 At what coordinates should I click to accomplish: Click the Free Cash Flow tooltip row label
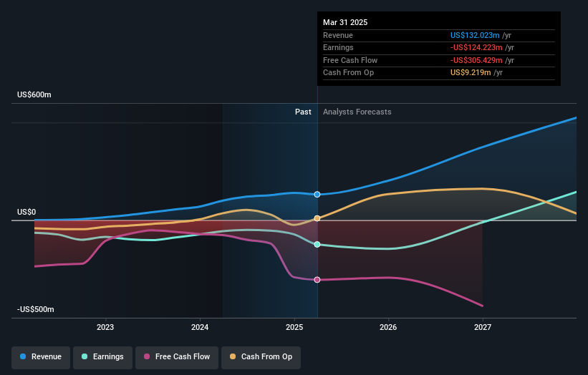pyautogui.click(x=350, y=60)
